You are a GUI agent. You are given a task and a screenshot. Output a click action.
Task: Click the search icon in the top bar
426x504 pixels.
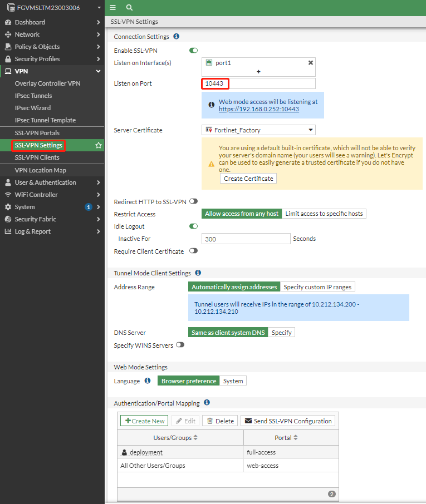click(130, 8)
